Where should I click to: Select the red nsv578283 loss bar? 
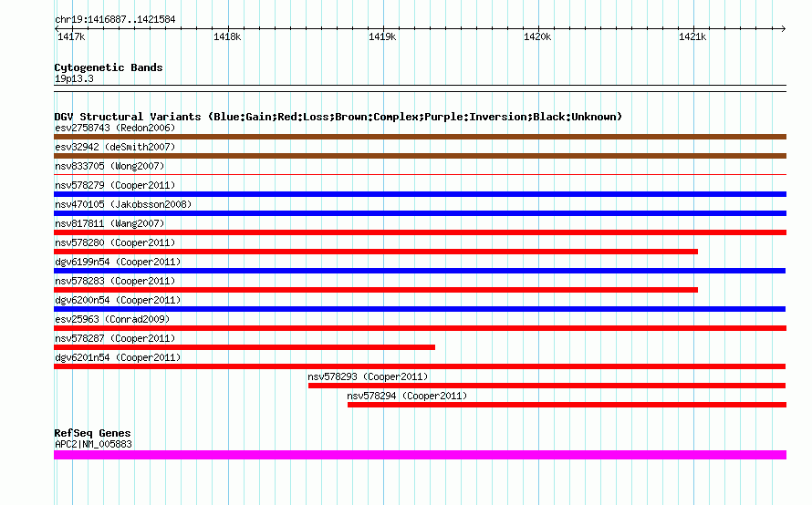click(376, 290)
